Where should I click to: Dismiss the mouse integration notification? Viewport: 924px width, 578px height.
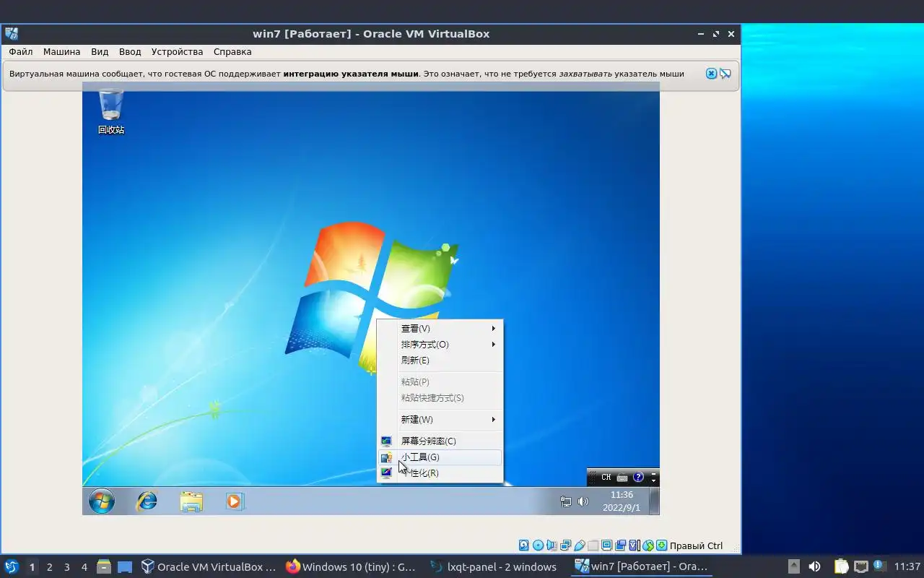(x=711, y=74)
